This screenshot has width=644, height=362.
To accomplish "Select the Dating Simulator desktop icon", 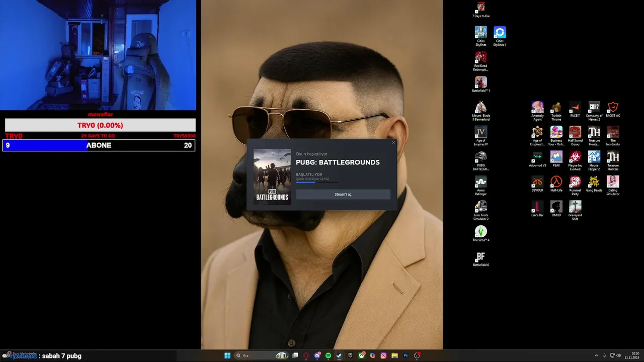I will 613,186.
